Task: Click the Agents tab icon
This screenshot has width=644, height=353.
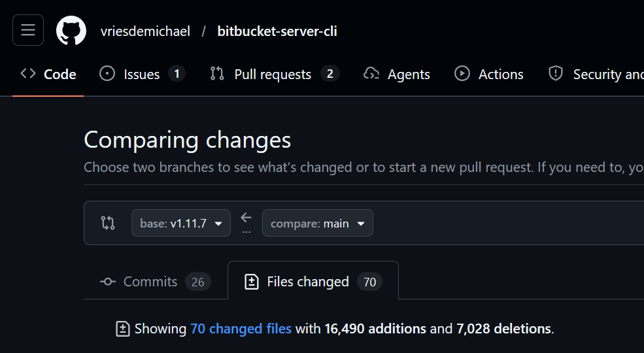Action: tap(371, 74)
